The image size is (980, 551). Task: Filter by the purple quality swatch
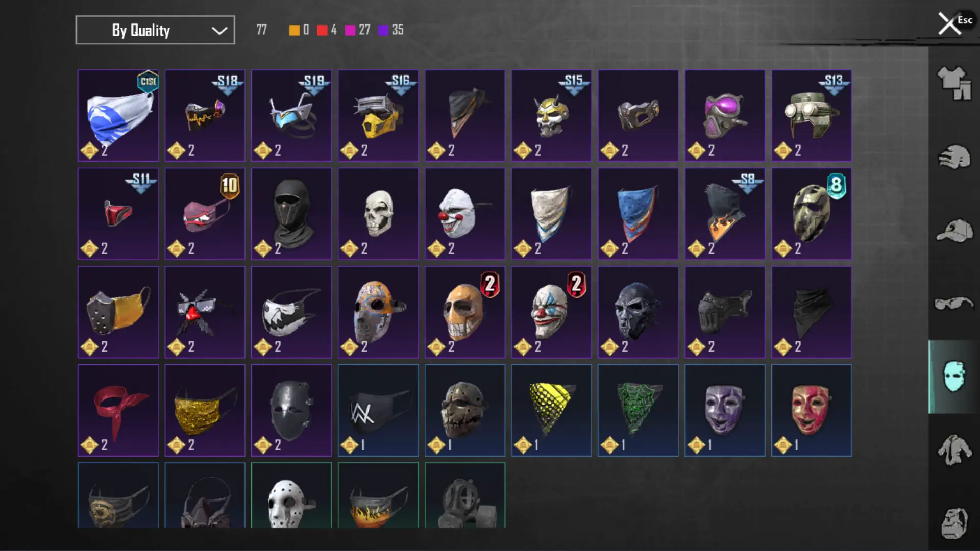pyautogui.click(x=383, y=30)
